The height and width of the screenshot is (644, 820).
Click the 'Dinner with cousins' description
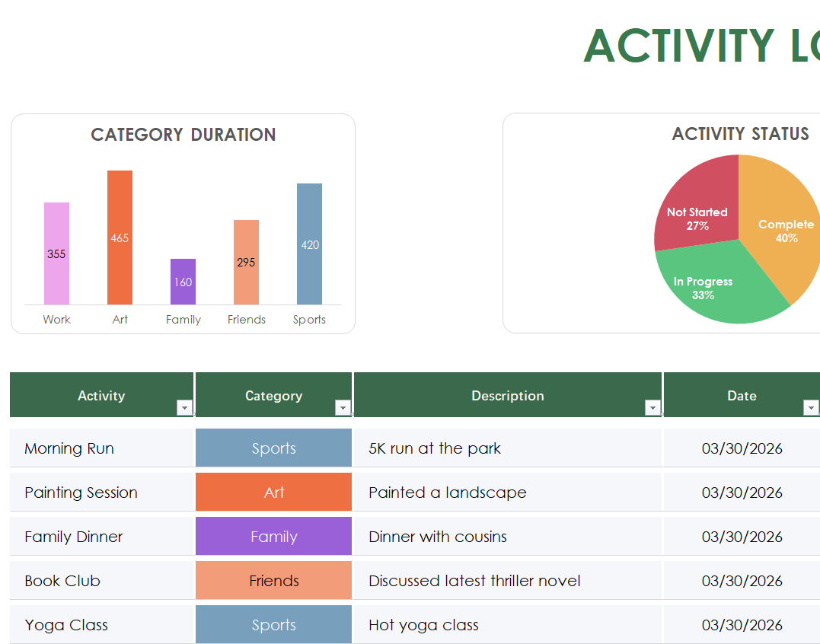[508, 537]
